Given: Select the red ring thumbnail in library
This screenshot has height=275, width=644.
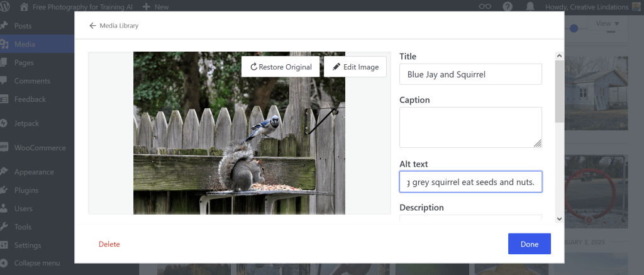Looking at the screenshot, I should 596,191.
